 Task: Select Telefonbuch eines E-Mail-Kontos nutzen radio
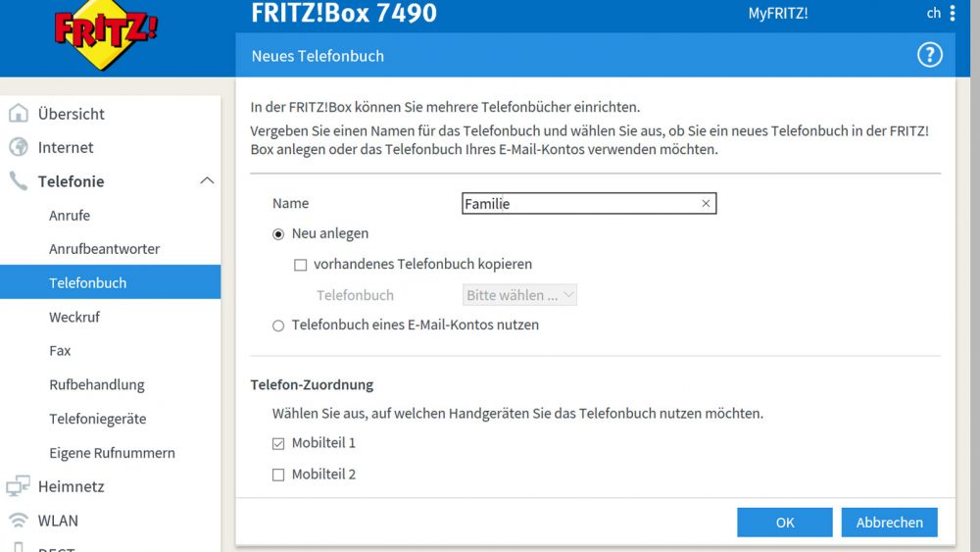tap(278, 326)
